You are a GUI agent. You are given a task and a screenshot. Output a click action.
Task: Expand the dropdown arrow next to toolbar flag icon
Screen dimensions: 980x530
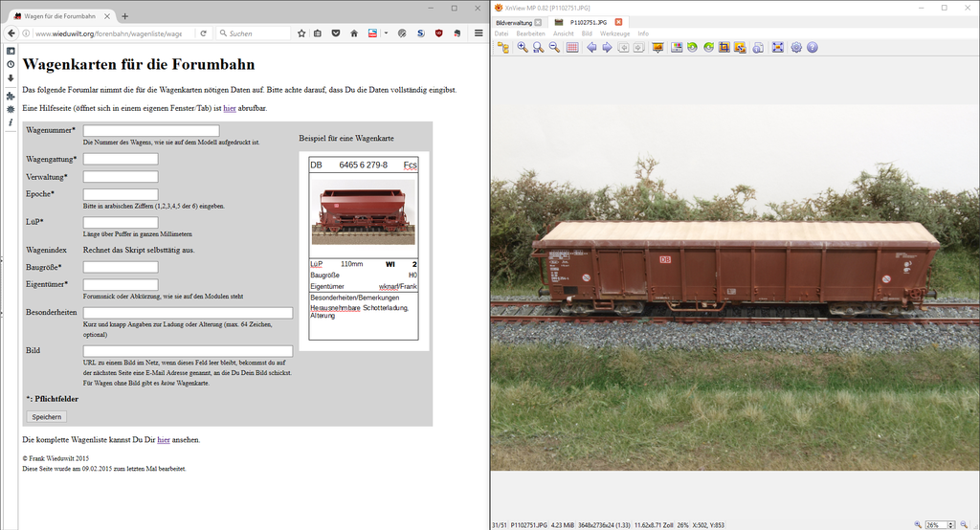[x=387, y=33]
